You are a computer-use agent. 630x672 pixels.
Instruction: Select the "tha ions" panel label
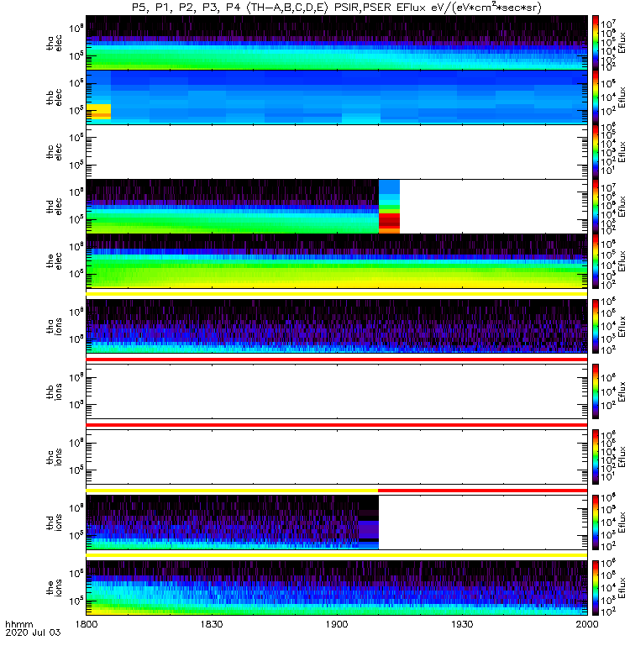[54, 326]
